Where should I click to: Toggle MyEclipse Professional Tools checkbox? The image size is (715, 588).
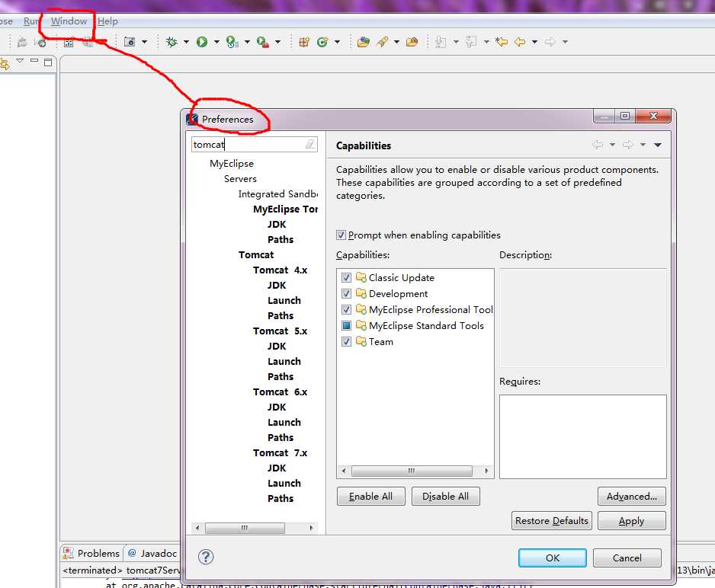pos(347,309)
